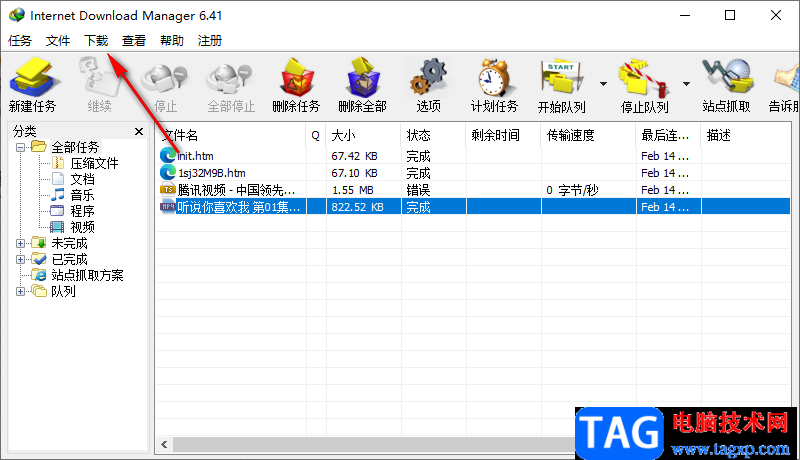This screenshot has height=460, width=800.
Task: Open the 帮助 menu
Action: tap(171, 41)
